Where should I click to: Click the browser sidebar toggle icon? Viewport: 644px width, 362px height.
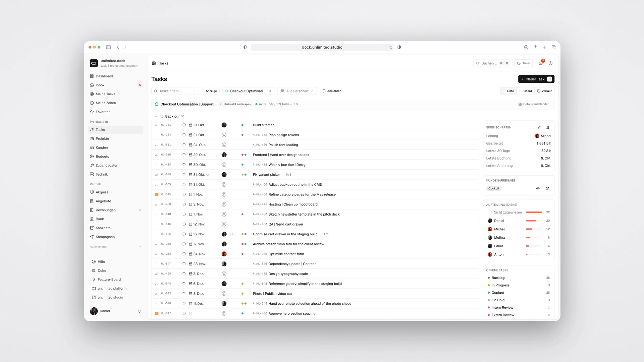pyautogui.click(x=108, y=47)
